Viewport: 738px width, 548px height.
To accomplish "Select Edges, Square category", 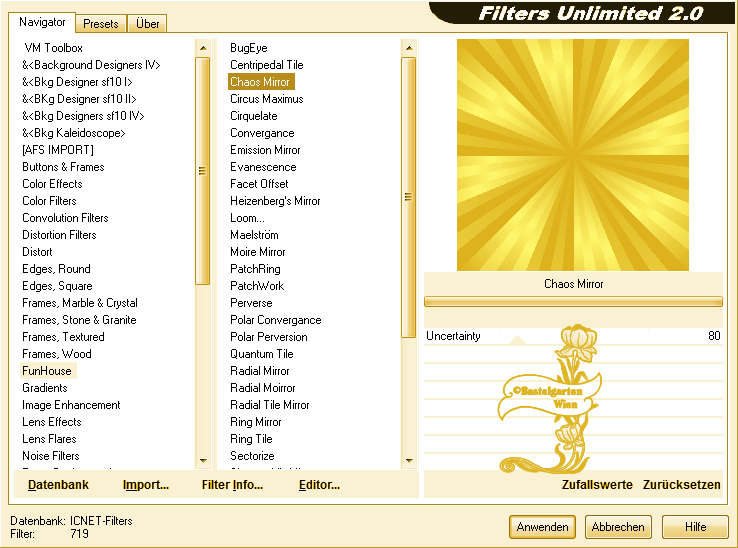I will click(57, 286).
